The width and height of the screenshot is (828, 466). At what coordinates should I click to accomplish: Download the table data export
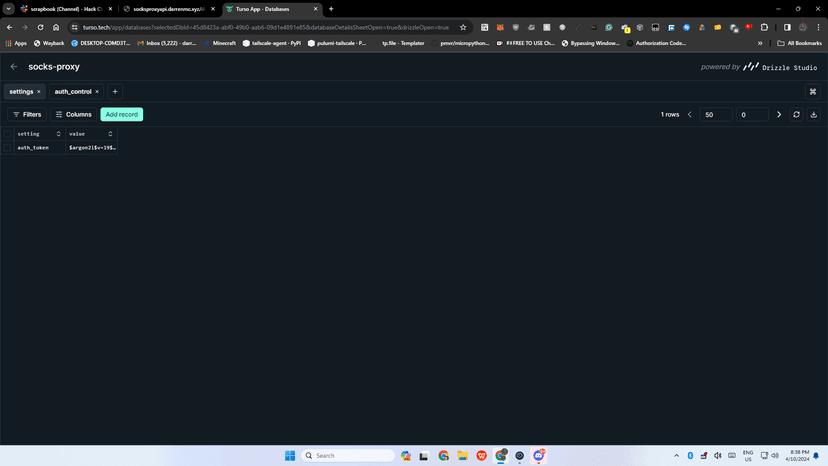814,114
